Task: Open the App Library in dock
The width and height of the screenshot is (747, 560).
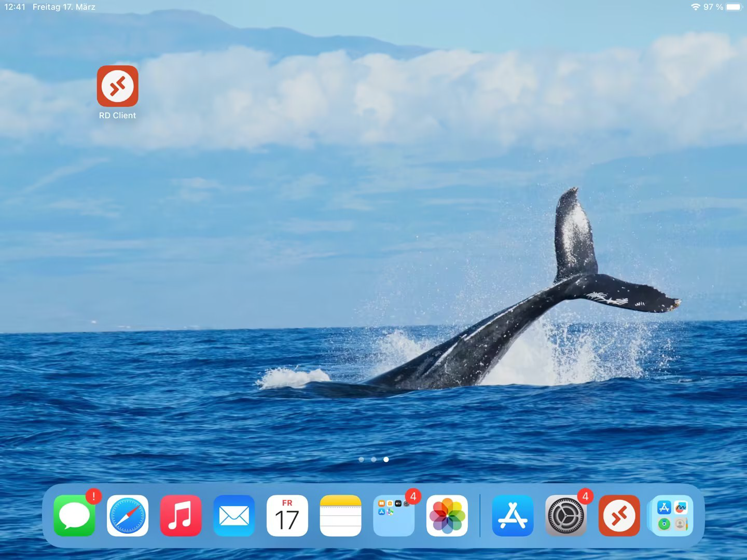Action: click(672, 515)
